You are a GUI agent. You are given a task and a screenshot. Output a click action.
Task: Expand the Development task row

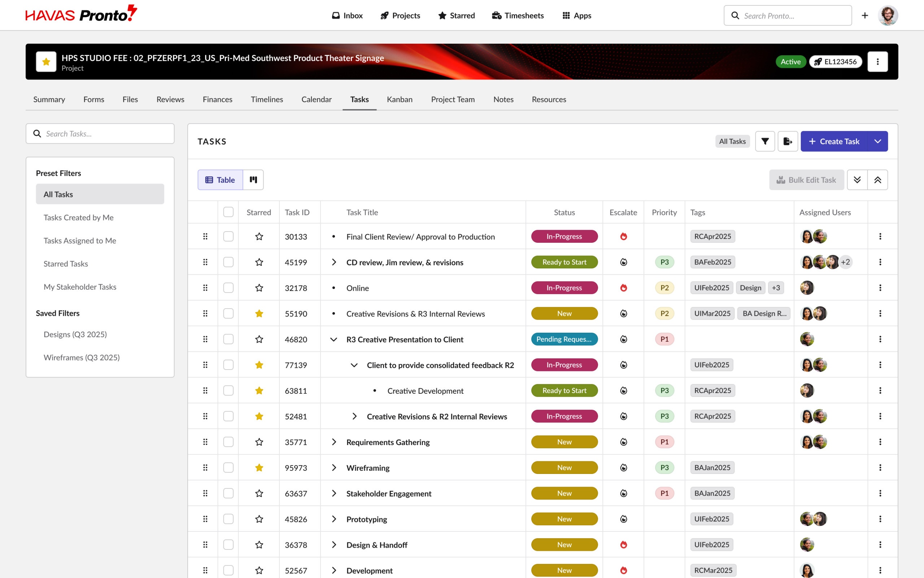click(334, 570)
